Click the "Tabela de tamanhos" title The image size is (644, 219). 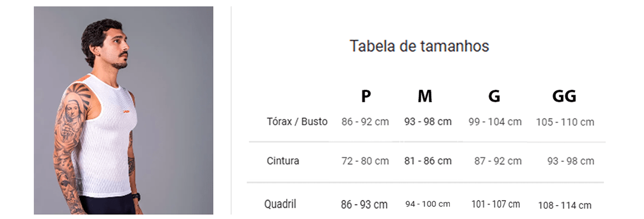pyautogui.click(x=419, y=46)
